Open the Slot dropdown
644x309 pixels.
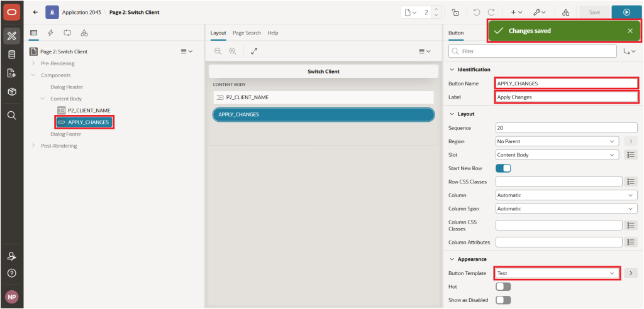(557, 155)
